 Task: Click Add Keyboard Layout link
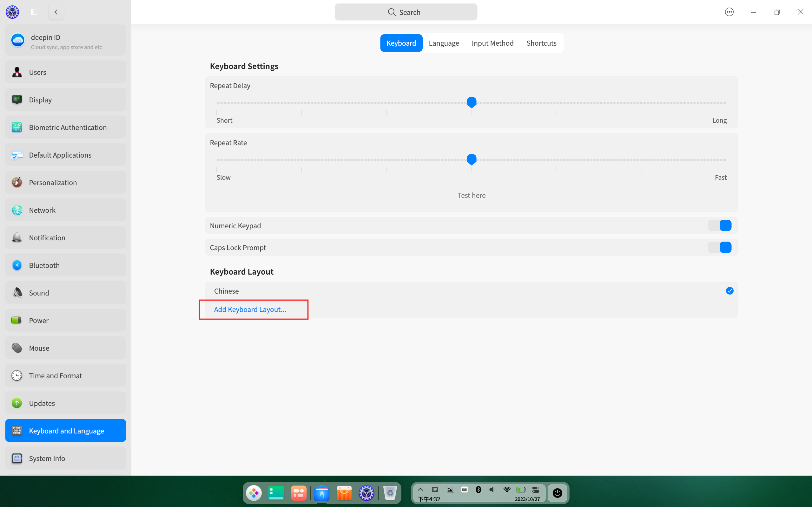pos(250,309)
